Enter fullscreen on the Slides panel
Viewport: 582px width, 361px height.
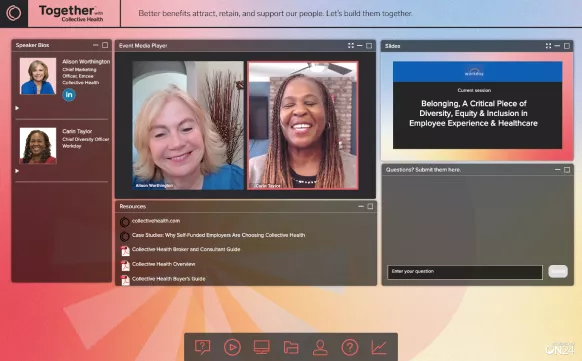coord(548,46)
